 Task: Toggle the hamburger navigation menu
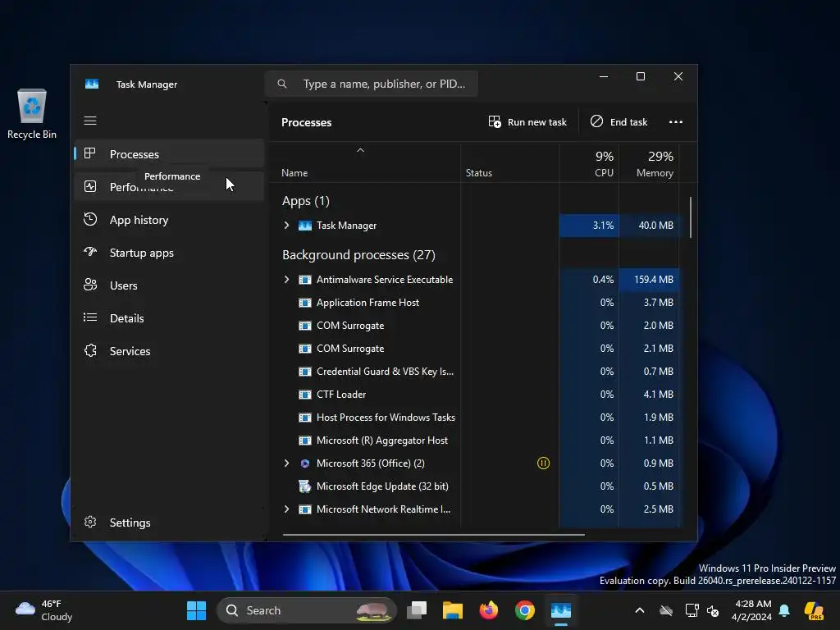coord(90,121)
